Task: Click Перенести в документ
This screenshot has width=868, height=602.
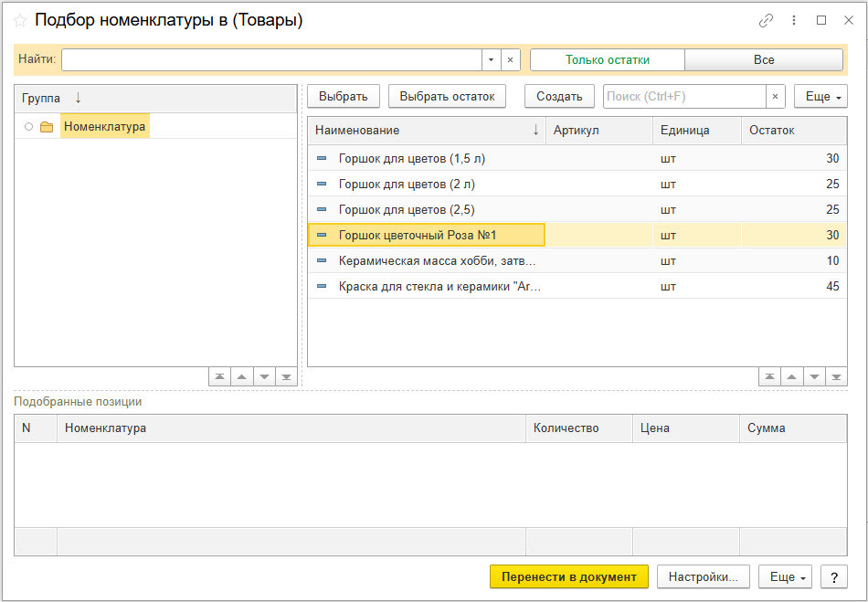Action: [569, 577]
